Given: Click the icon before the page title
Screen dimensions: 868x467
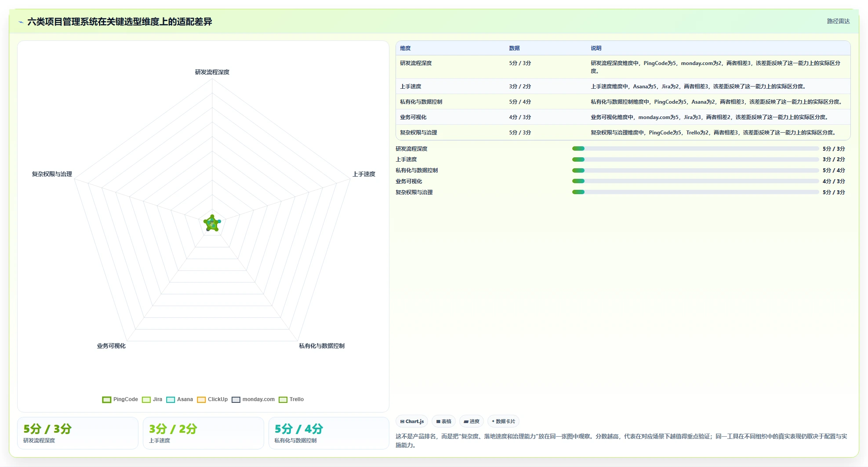Looking at the screenshot, I should click(x=21, y=22).
